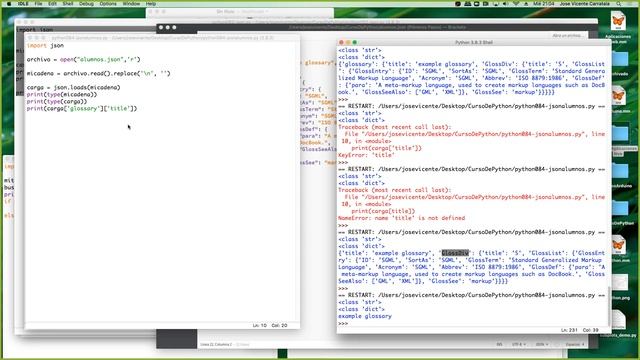
Task: Open the Shell menu
Action: click(x=68, y=4)
